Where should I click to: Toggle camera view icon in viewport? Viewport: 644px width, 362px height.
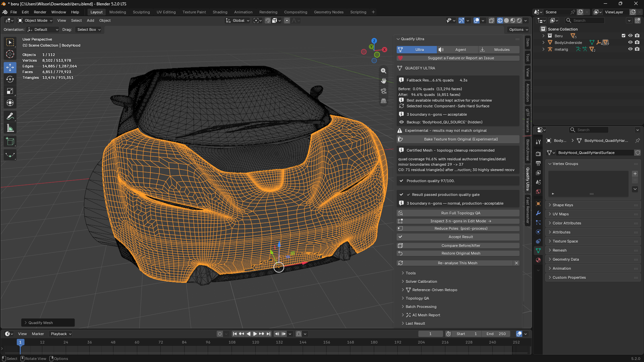(x=384, y=91)
